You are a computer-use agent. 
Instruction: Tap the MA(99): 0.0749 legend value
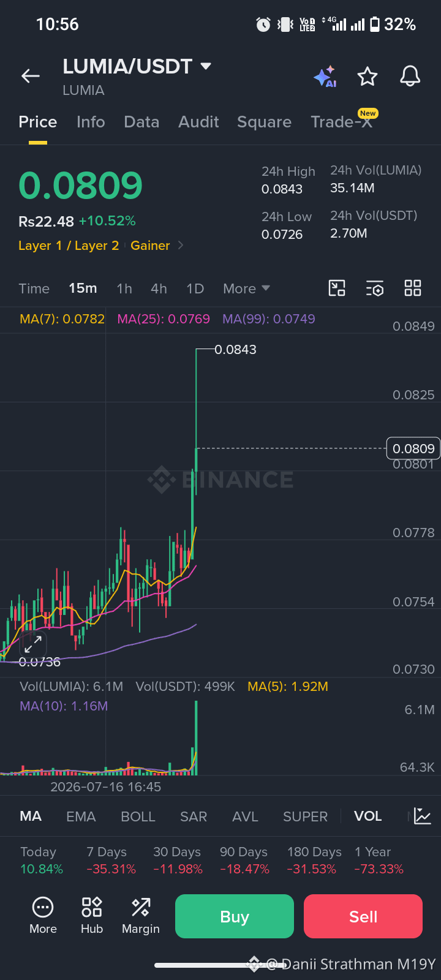pyautogui.click(x=269, y=319)
